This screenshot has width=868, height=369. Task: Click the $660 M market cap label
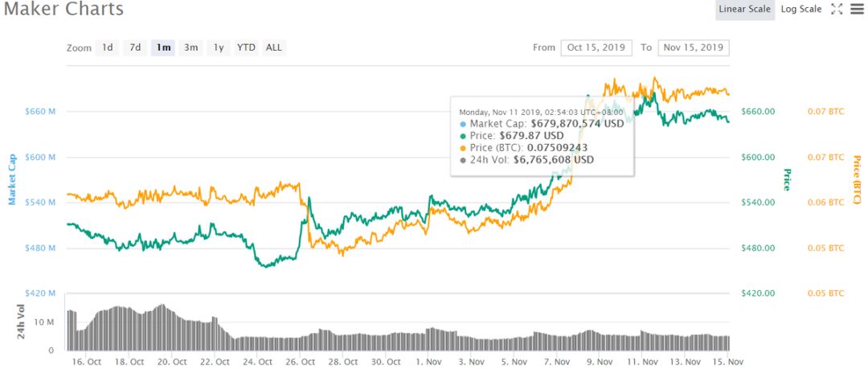[x=40, y=112]
